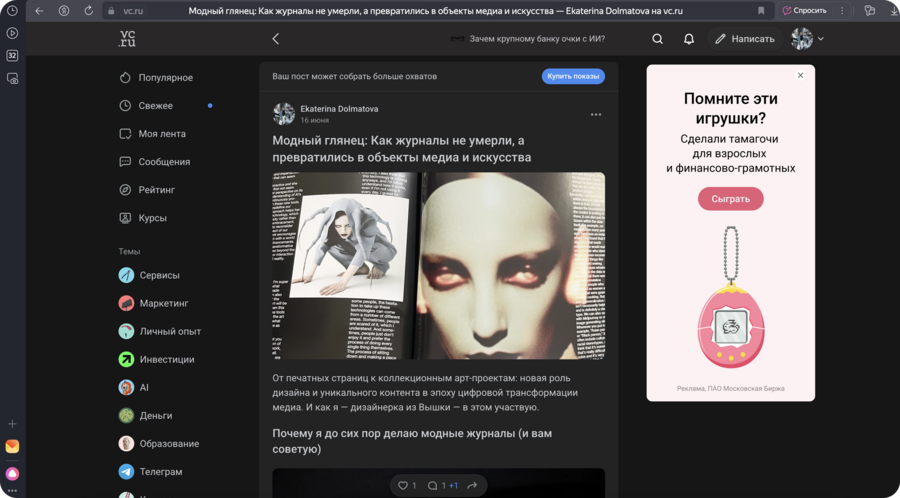Open notifications bell icon
This screenshot has width=900, height=498.
[688, 39]
